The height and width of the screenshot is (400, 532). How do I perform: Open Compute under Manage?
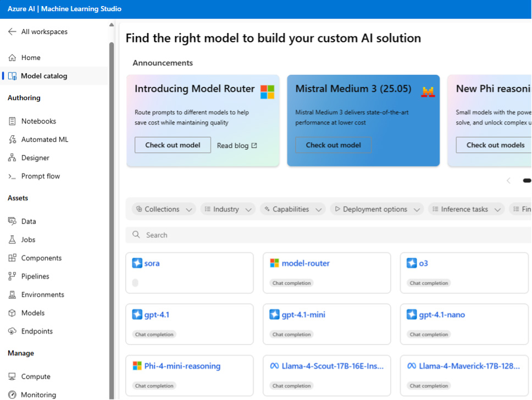(x=36, y=376)
